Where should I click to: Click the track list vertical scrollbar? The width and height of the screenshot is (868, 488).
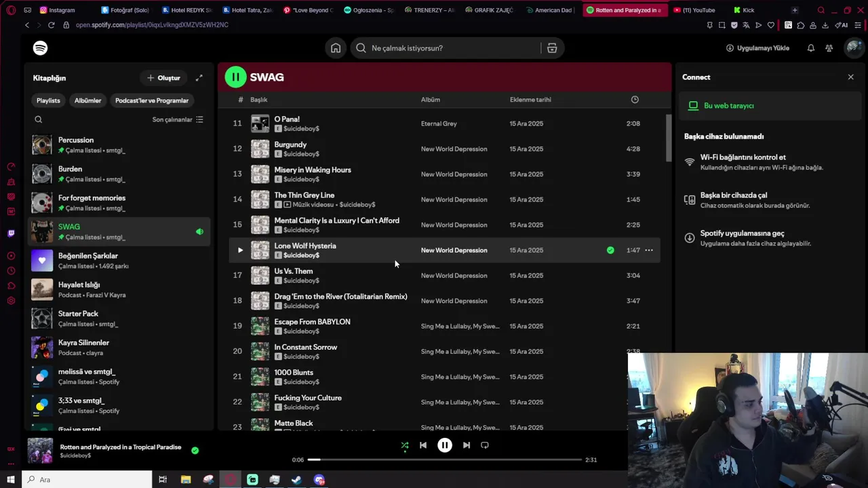668,138
